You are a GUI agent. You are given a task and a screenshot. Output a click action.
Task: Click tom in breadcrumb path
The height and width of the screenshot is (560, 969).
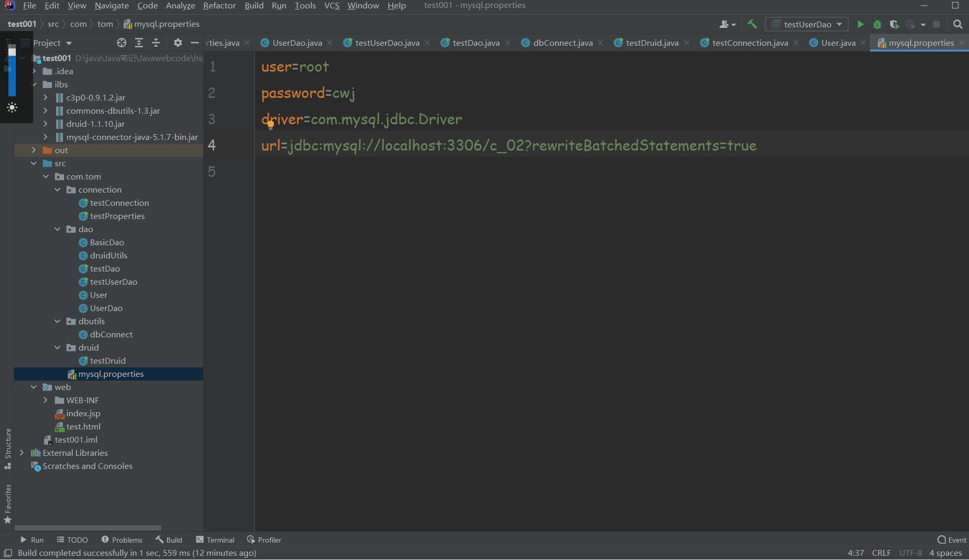pyautogui.click(x=105, y=24)
